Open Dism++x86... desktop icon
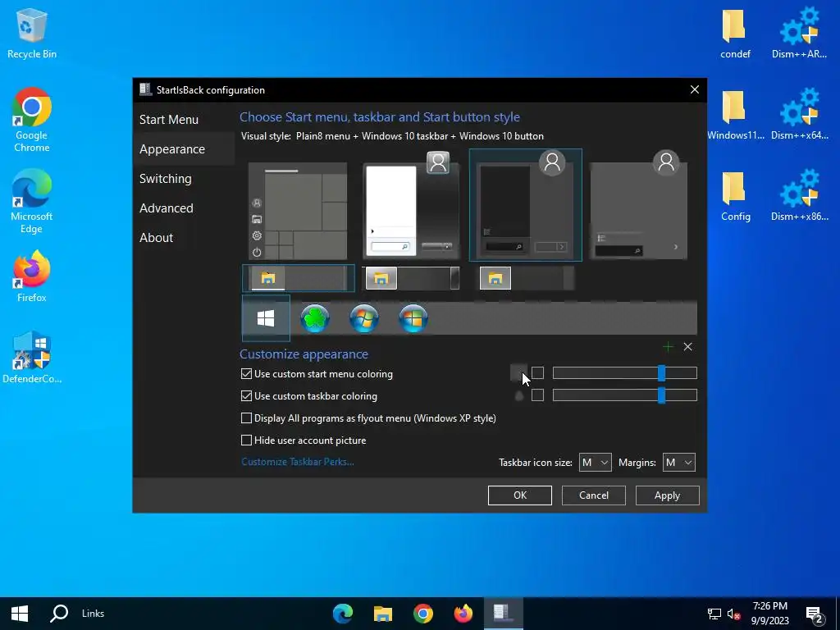This screenshot has width=840, height=630. [799, 196]
